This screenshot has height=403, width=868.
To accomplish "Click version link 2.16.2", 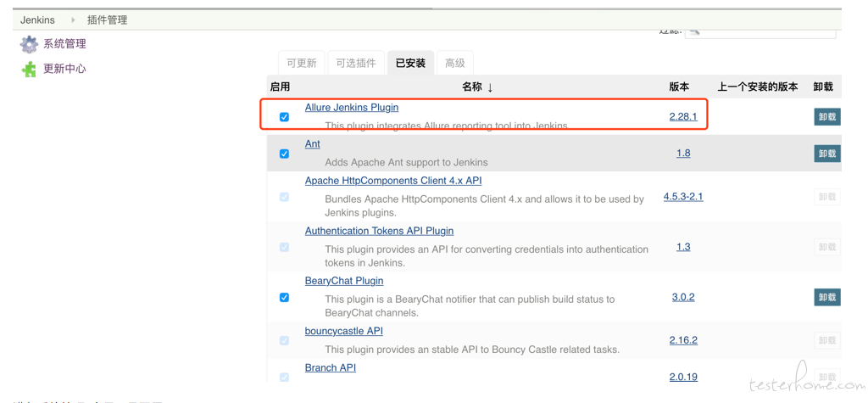I will (683, 340).
